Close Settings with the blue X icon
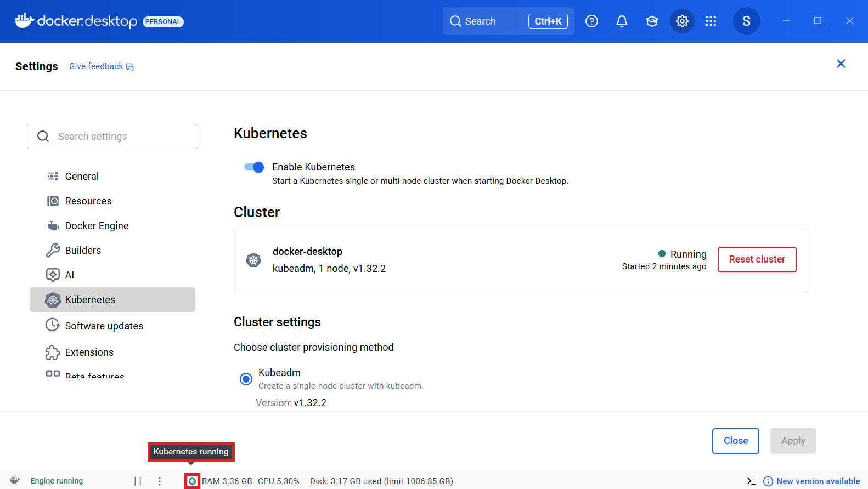Viewport: 868px width, 489px height. (841, 64)
